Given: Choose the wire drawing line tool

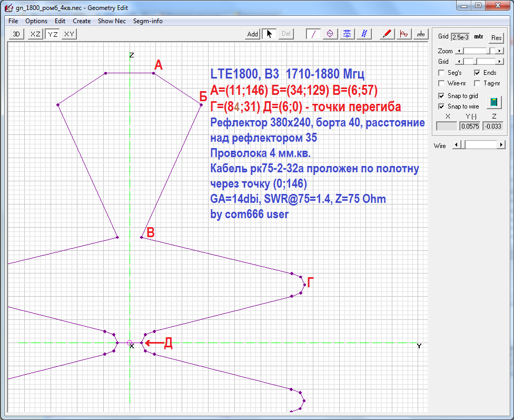Looking at the screenshot, I should pos(313,34).
